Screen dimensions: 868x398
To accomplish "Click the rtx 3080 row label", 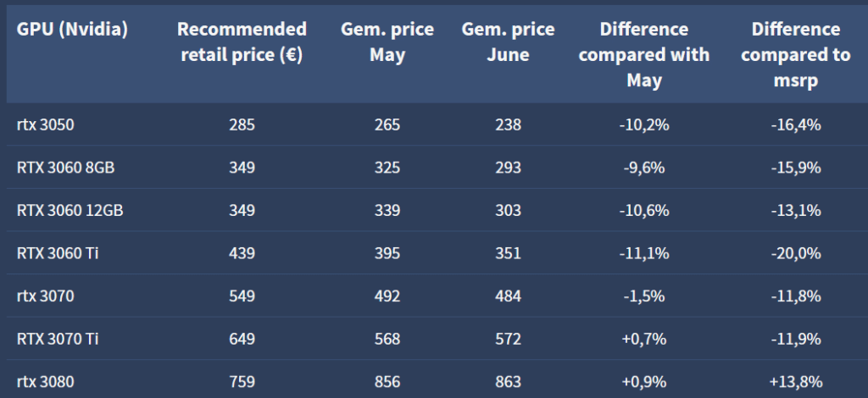I will (x=45, y=382).
